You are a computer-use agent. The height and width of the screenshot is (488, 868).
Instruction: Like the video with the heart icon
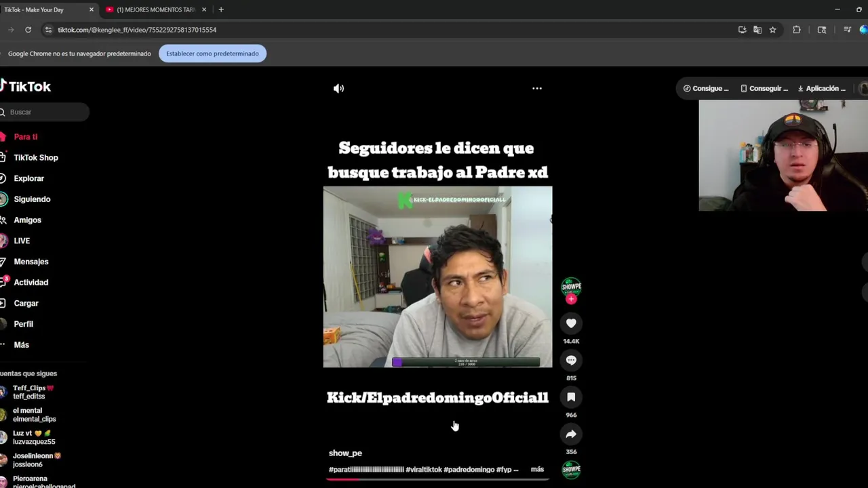(x=571, y=323)
